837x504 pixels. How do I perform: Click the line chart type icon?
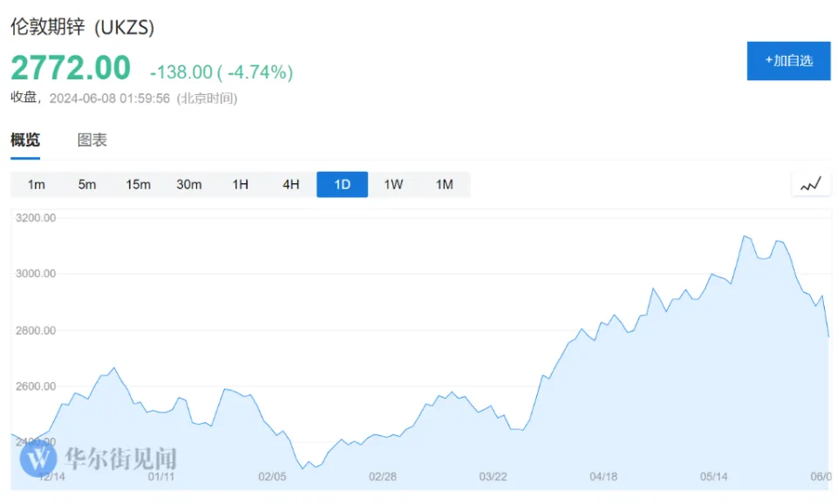[x=811, y=184]
